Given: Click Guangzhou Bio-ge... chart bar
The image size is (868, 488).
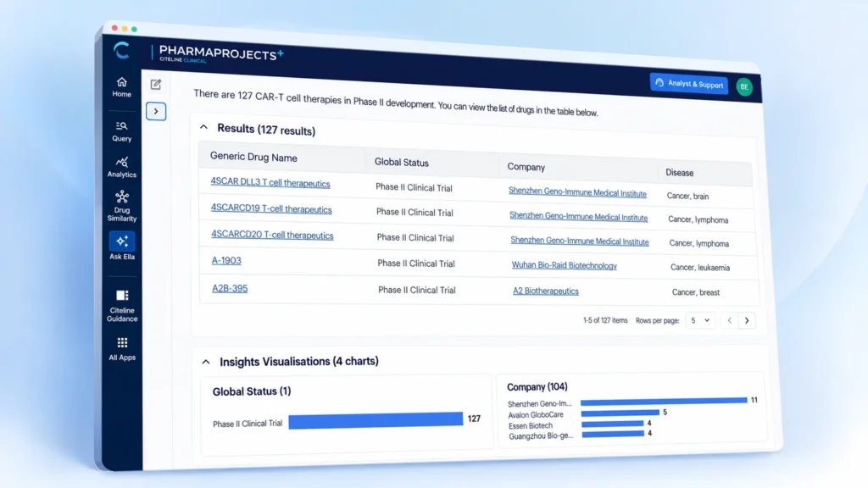Looking at the screenshot, I should [613, 434].
